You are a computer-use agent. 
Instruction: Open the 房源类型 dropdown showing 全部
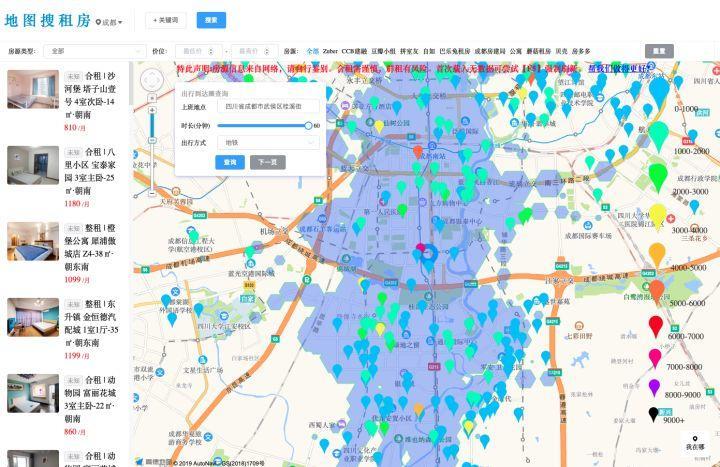click(95, 51)
